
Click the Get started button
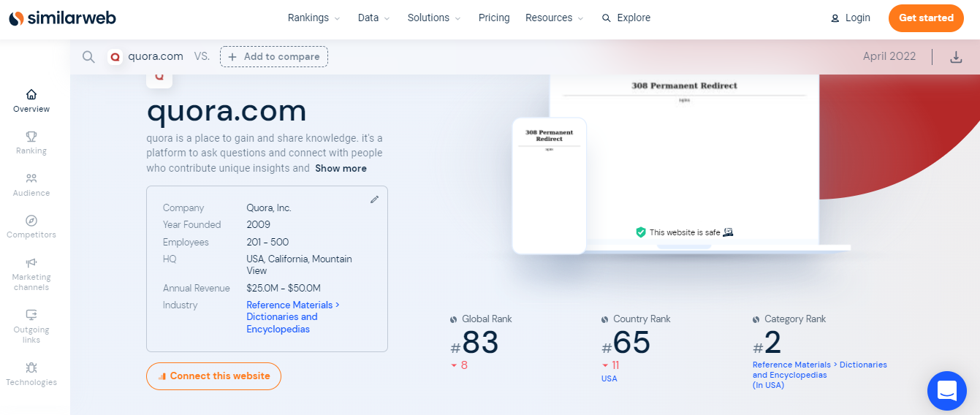pos(926,18)
